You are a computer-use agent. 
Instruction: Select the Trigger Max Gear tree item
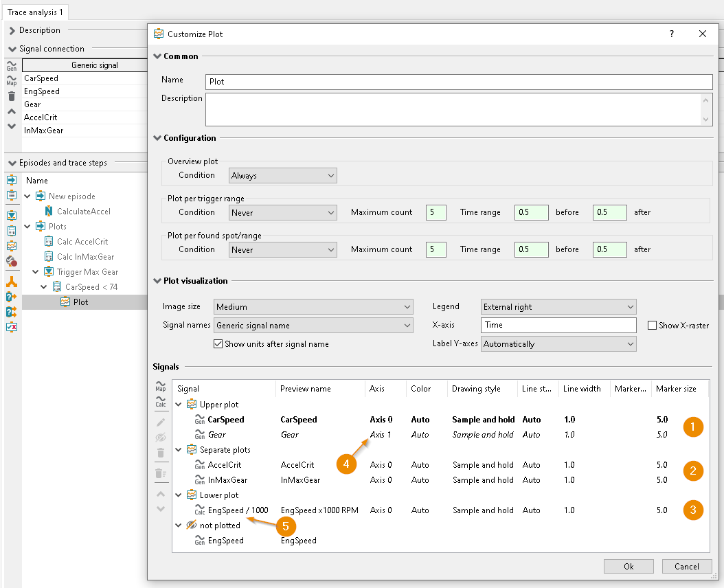pos(87,271)
